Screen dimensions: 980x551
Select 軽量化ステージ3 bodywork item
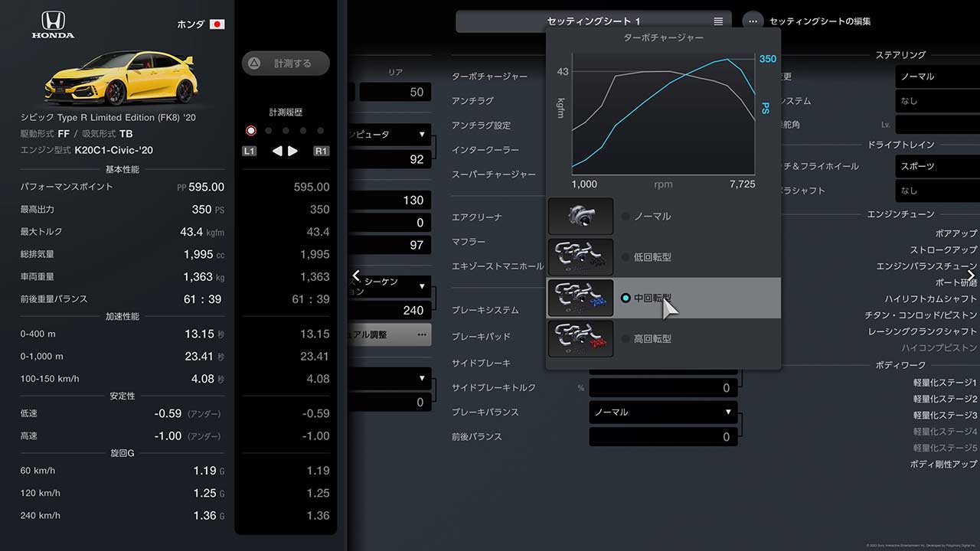945,415
